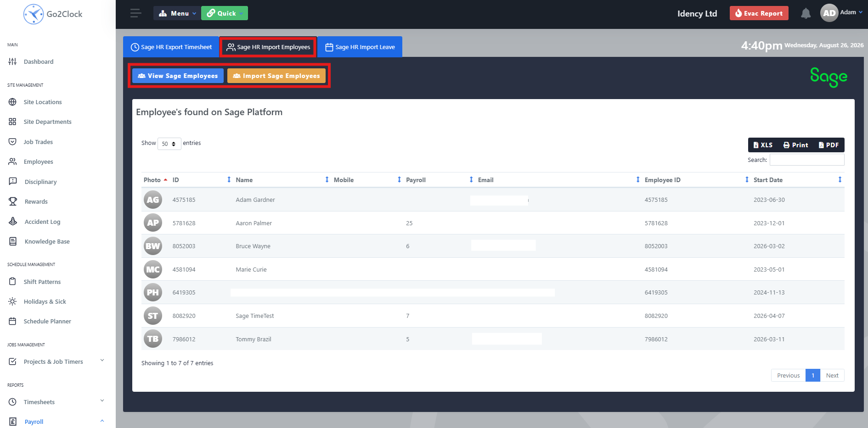Collapse the Payroll section
This screenshot has height=428, width=868.
click(102, 421)
